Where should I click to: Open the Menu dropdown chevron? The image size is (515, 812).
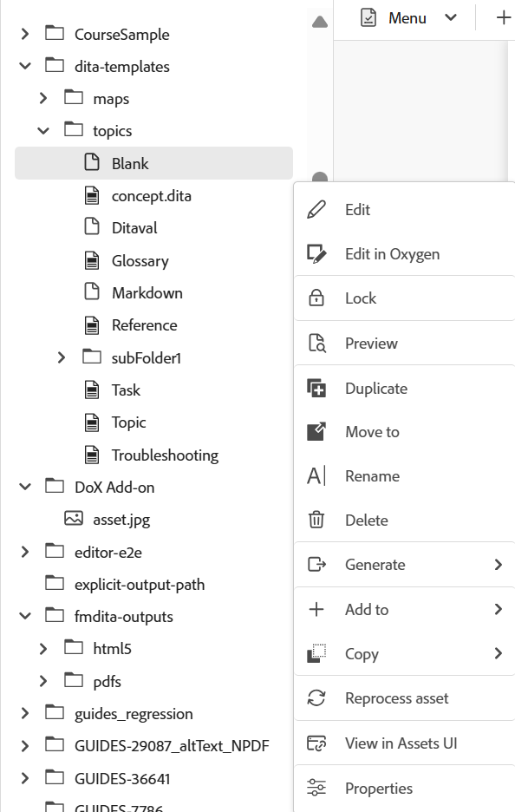(x=450, y=17)
